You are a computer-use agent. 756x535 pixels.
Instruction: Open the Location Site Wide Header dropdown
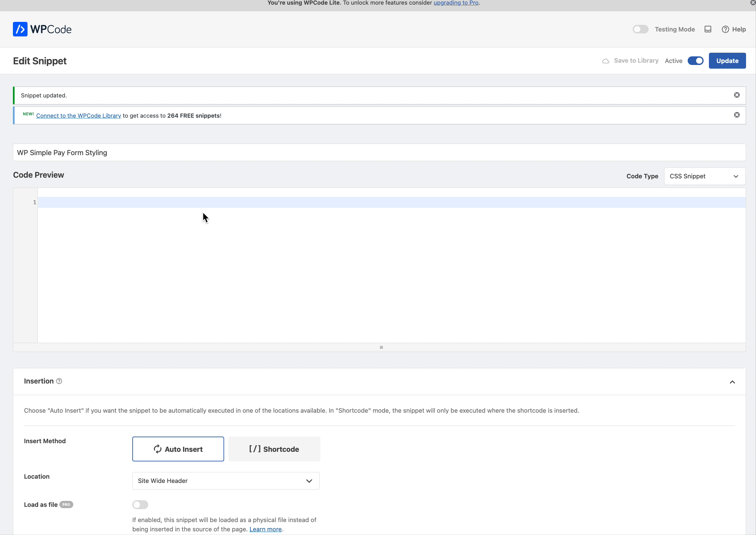click(x=226, y=481)
